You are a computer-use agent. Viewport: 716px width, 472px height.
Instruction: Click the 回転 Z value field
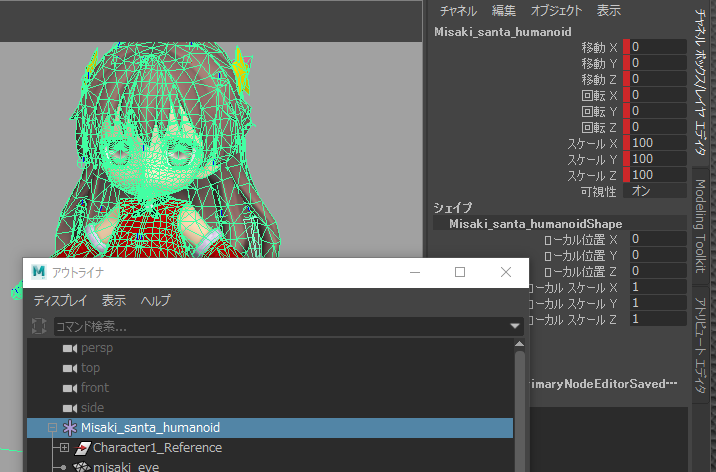point(658,126)
